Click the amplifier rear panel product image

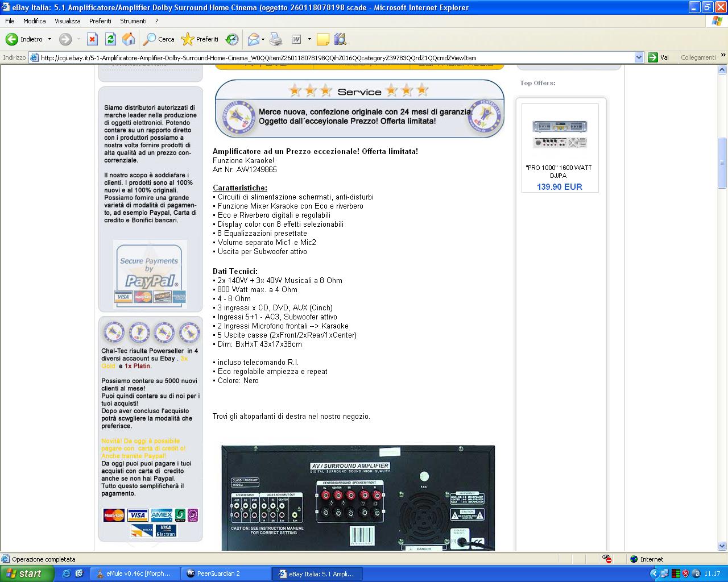tap(358, 498)
